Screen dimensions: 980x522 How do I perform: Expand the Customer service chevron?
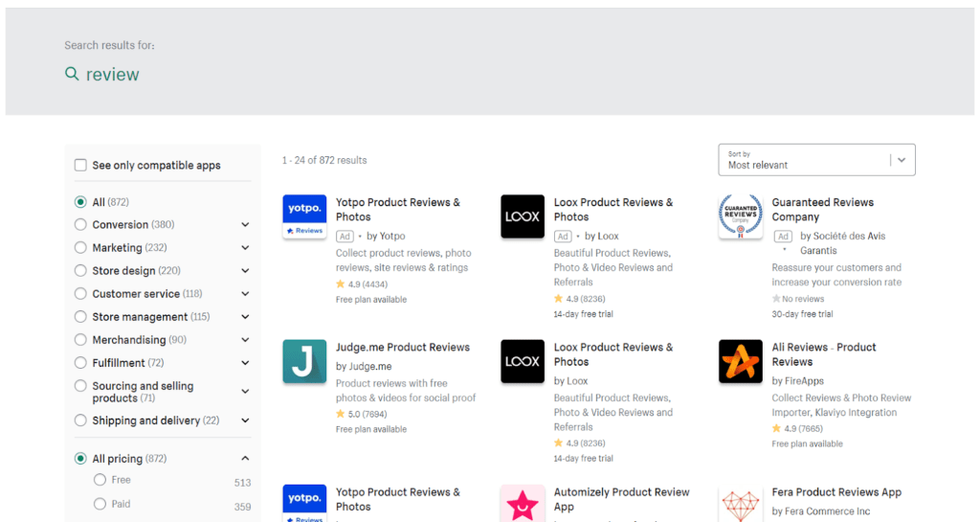[x=245, y=294]
